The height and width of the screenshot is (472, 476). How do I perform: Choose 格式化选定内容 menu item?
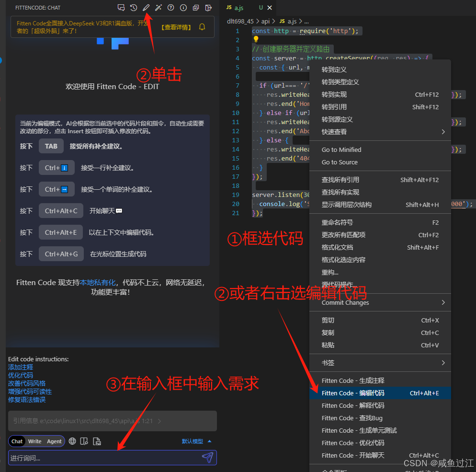pos(380,260)
